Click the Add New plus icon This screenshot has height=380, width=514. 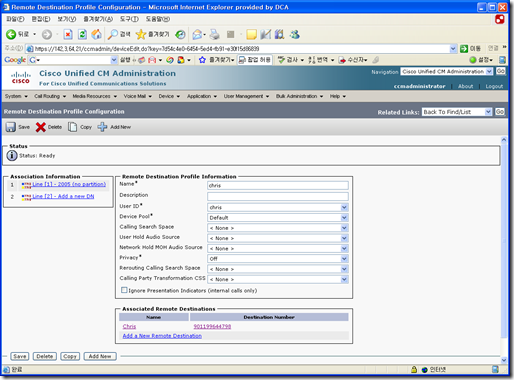102,127
